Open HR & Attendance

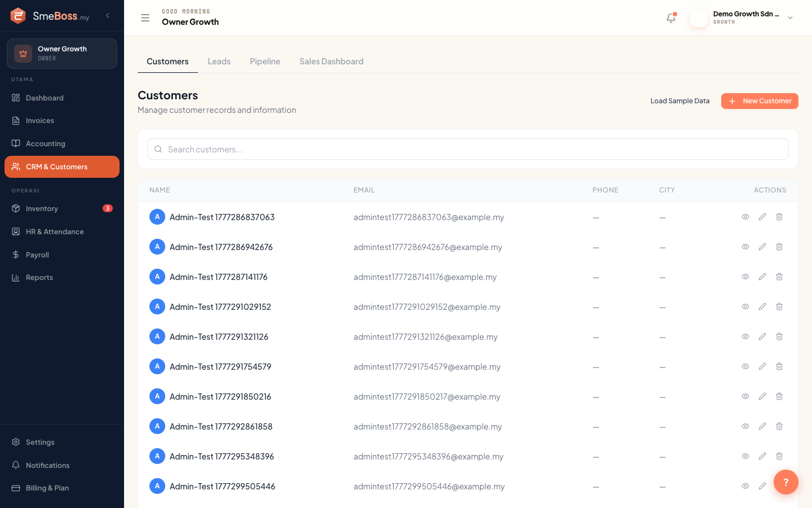[62, 232]
